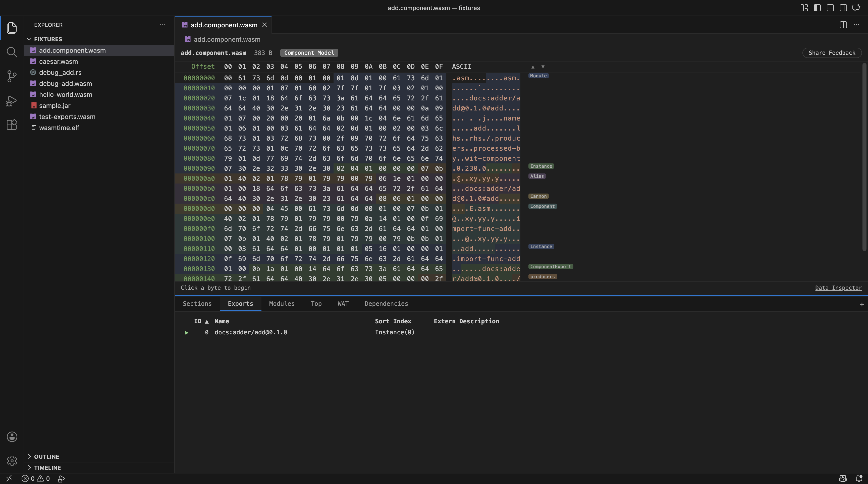Open notifications bell in status bar
This screenshot has width=868, height=484.
click(x=859, y=479)
